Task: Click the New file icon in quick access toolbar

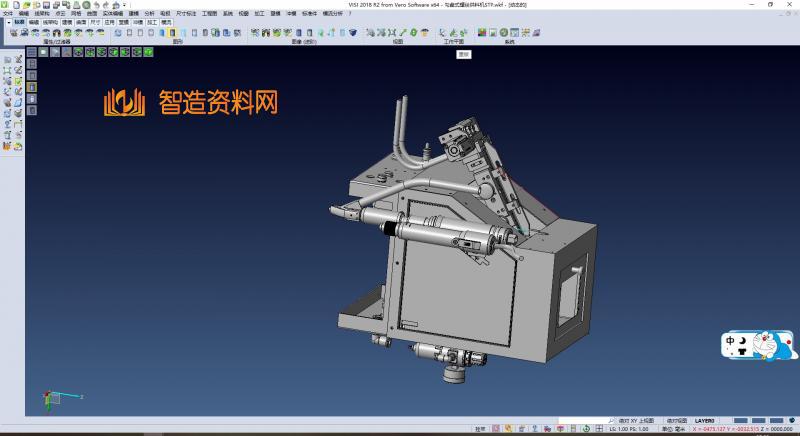Action: (x=16, y=5)
